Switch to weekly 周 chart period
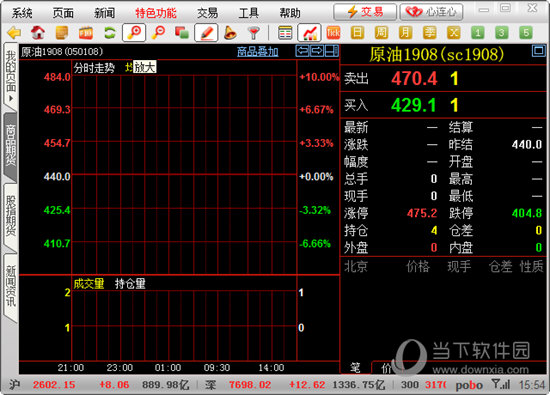This screenshot has height=395, width=550. (x=381, y=33)
